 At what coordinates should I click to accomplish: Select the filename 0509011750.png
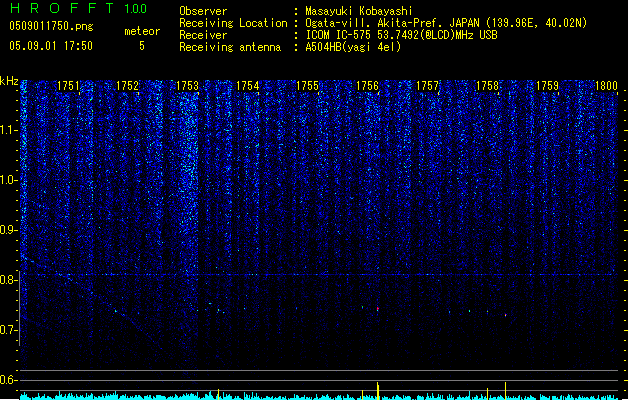(x=51, y=26)
